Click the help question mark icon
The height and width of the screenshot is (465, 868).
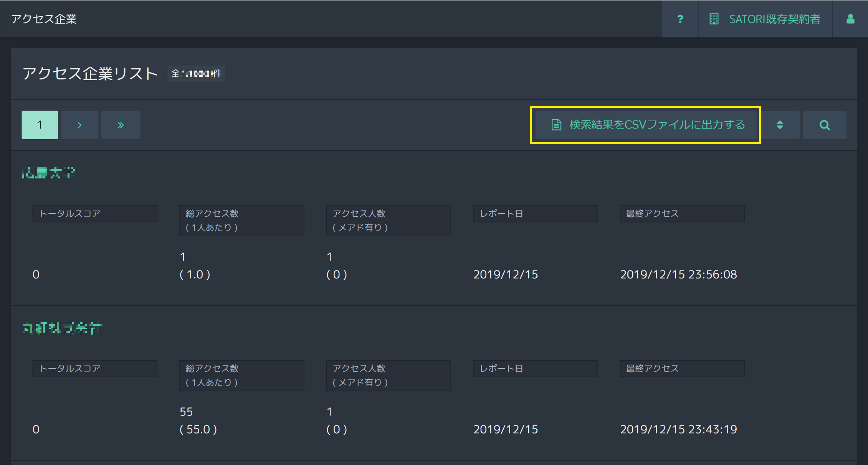(680, 19)
